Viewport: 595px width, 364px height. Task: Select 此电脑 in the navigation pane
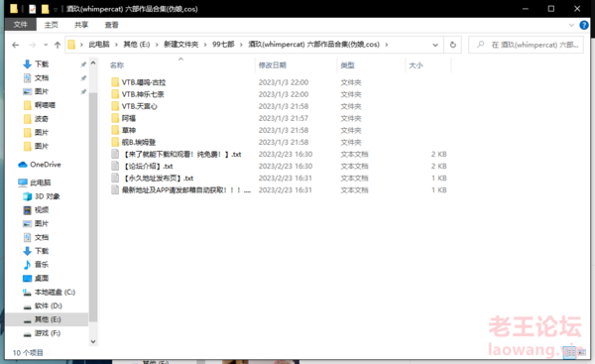tap(41, 182)
